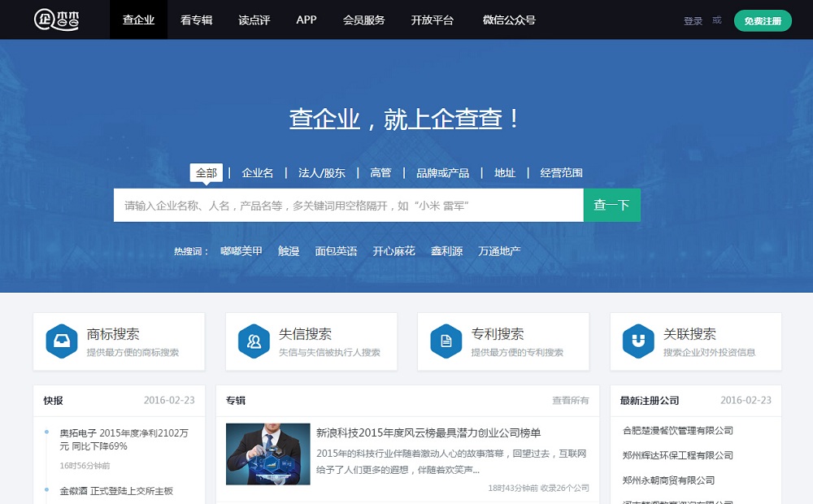Open article 新浪科技2015年度风云榜最具潜力创业公司榜单
Screen dimensions: 813x504
pyautogui.click(x=428, y=433)
